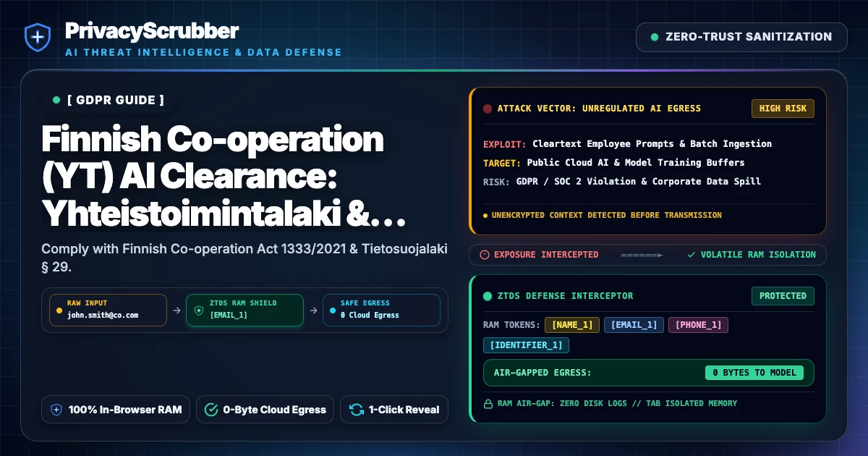Click the HIGH RISK badge
Viewport: 868px width, 456px height.
(x=783, y=109)
